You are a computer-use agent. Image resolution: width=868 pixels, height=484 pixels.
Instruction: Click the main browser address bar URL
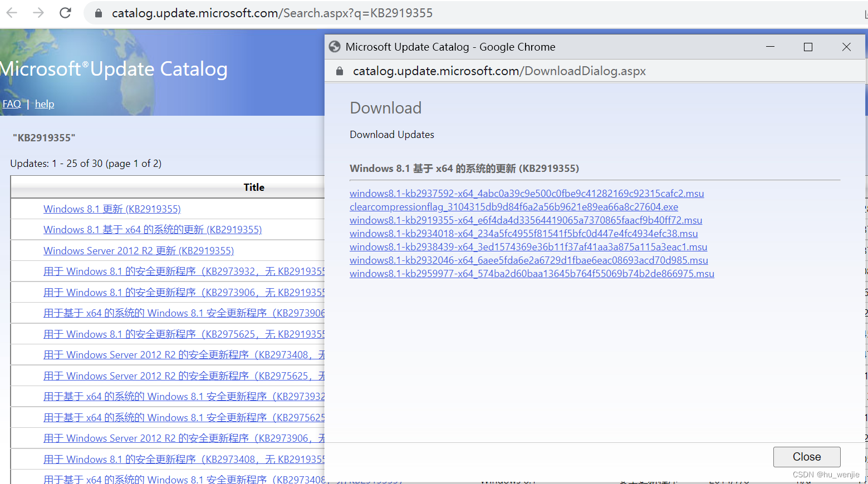272,12
